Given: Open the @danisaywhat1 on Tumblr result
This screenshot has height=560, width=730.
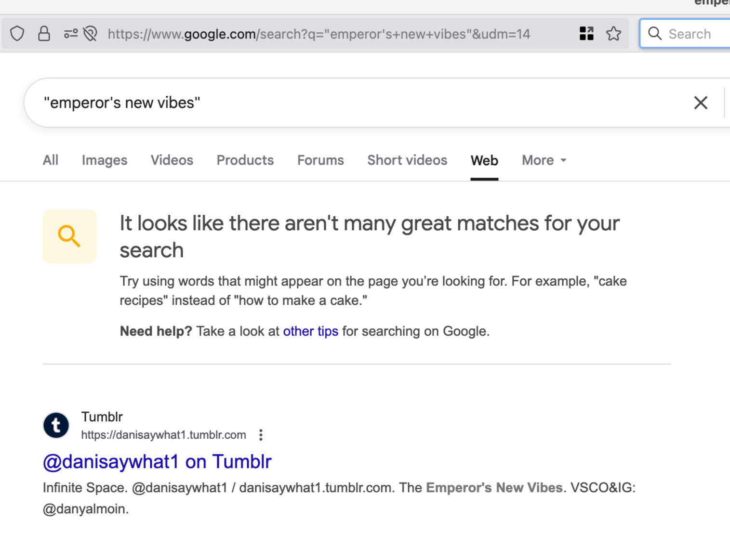Looking at the screenshot, I should pyautogui.click(x=157, y=462).
